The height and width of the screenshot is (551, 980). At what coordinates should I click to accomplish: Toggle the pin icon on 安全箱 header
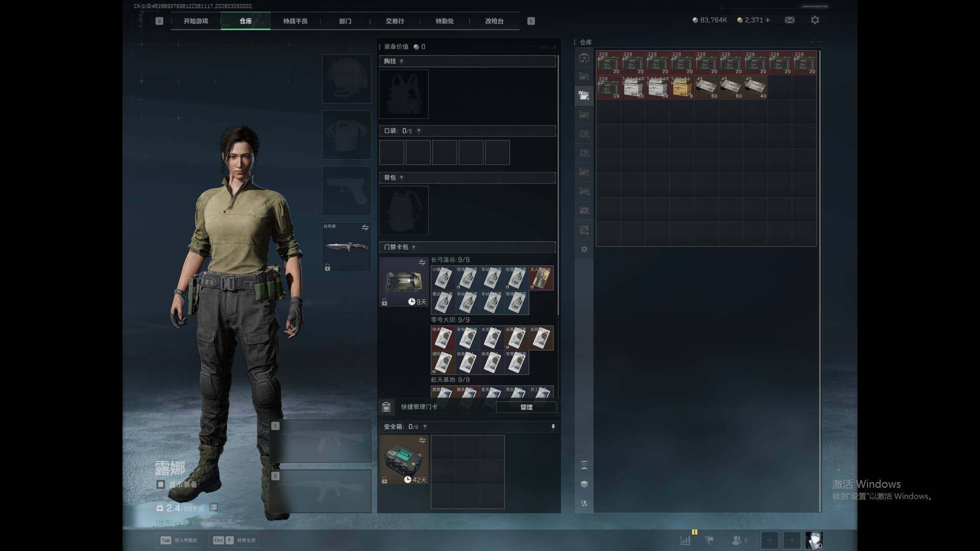553,427
